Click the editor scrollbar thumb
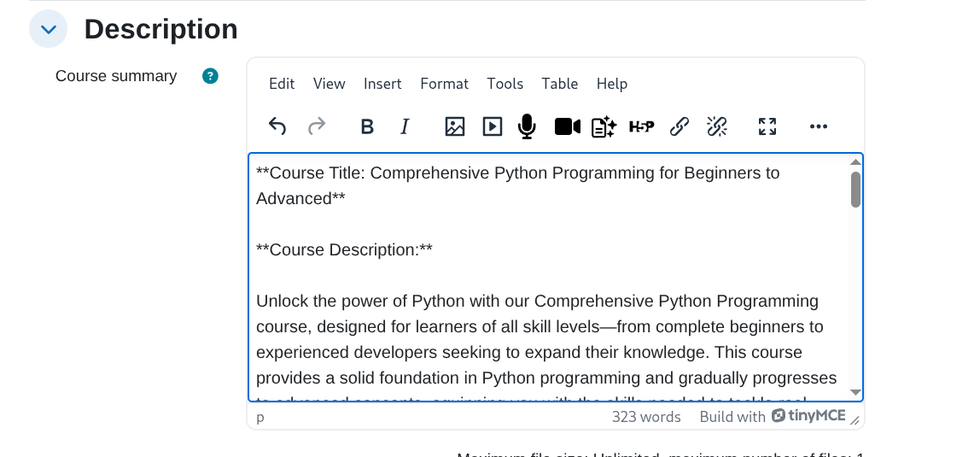Screen dimensions: 980x457 [x=855, y=190]
